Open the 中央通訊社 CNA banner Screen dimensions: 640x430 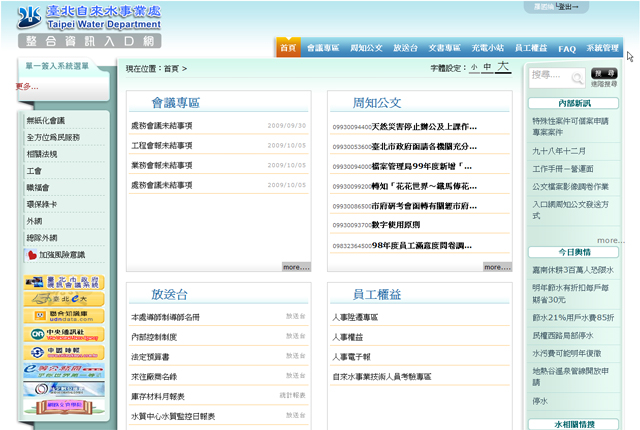tap(64, 335)
